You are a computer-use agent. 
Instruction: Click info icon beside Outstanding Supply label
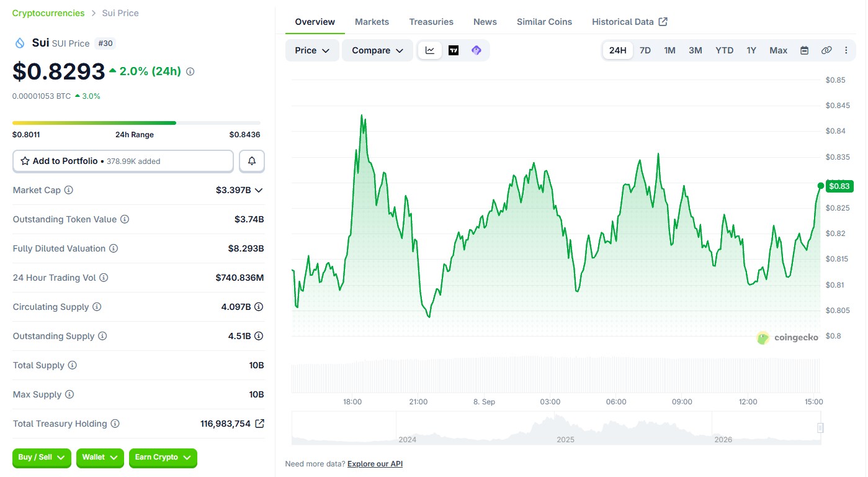[x=102, y=336]
